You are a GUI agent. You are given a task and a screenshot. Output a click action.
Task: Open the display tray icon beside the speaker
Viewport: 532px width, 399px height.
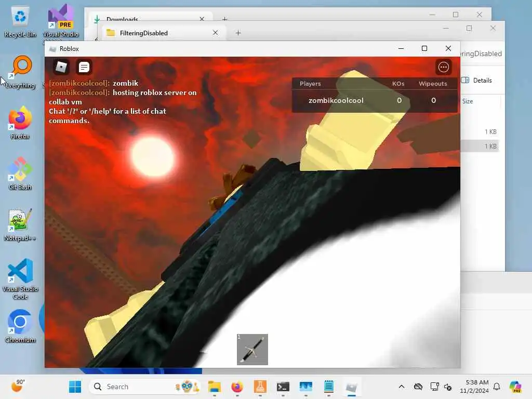[x=434, y=387]
